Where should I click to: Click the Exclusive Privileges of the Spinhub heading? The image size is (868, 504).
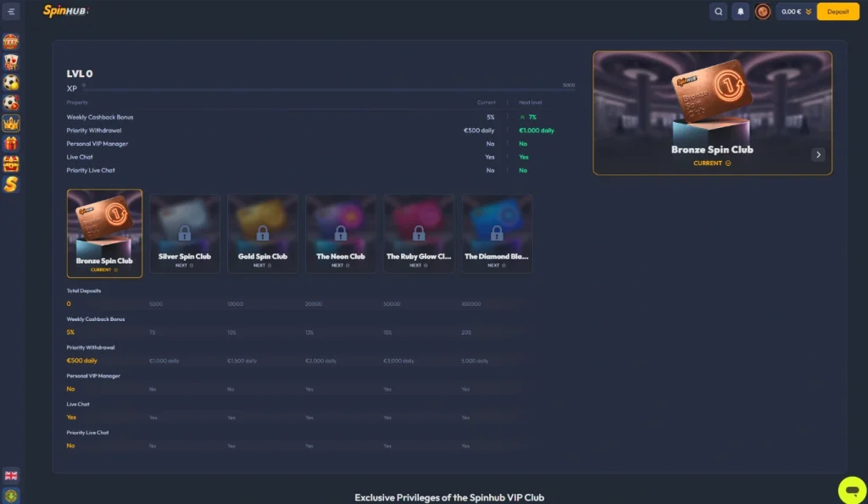tap(449, 497)
